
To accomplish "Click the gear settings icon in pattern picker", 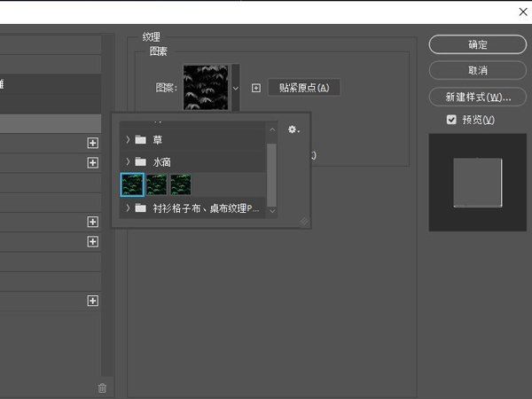I will pyautogui.click(x=293, y=130).
